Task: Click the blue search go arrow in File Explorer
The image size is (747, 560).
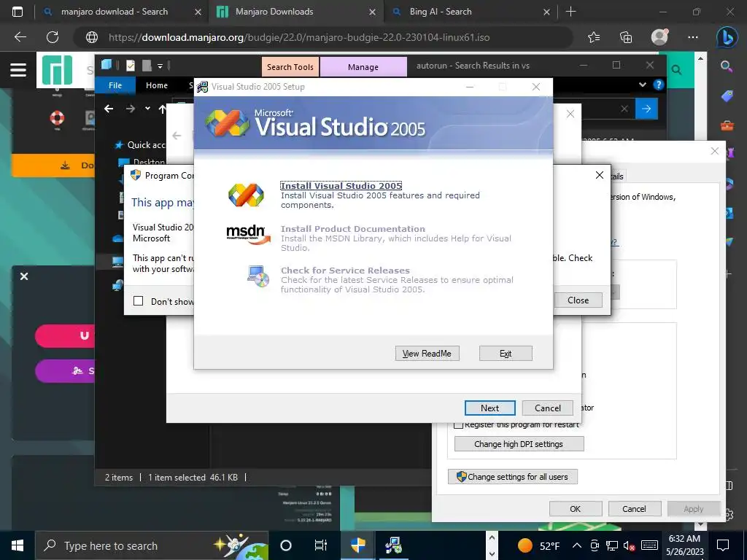Action: 646,109
